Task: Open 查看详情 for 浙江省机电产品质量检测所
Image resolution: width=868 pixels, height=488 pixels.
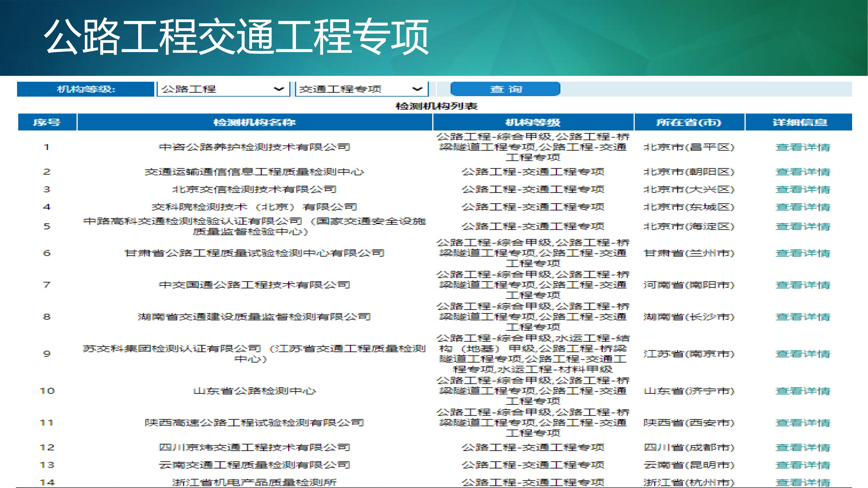Action: pyautogui.click(x=803, y=482)
